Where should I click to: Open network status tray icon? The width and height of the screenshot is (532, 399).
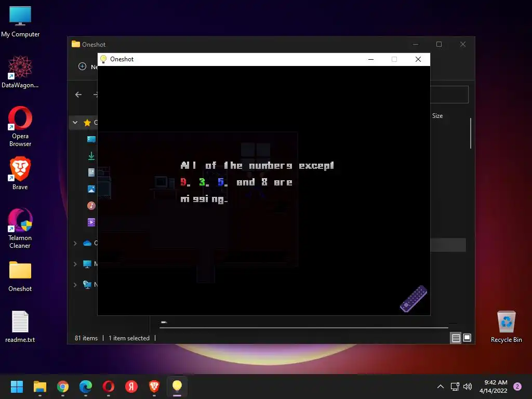tap(455, 387)
